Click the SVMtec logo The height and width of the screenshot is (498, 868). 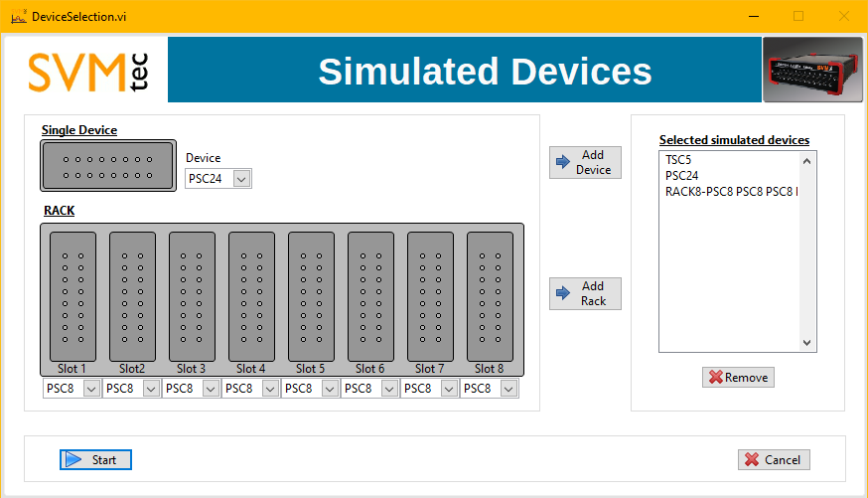[88, 72]
